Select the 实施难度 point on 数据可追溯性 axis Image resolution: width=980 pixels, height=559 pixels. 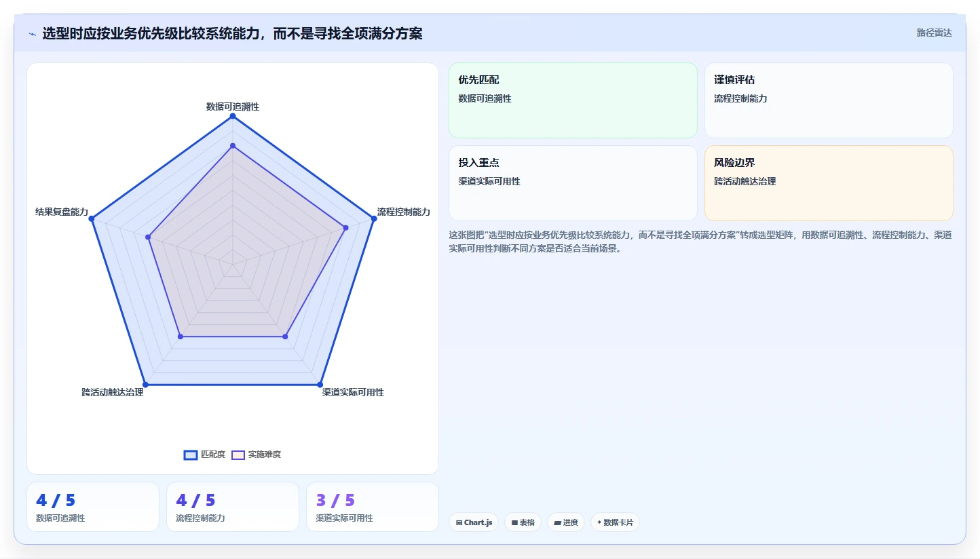pos(233,146)
